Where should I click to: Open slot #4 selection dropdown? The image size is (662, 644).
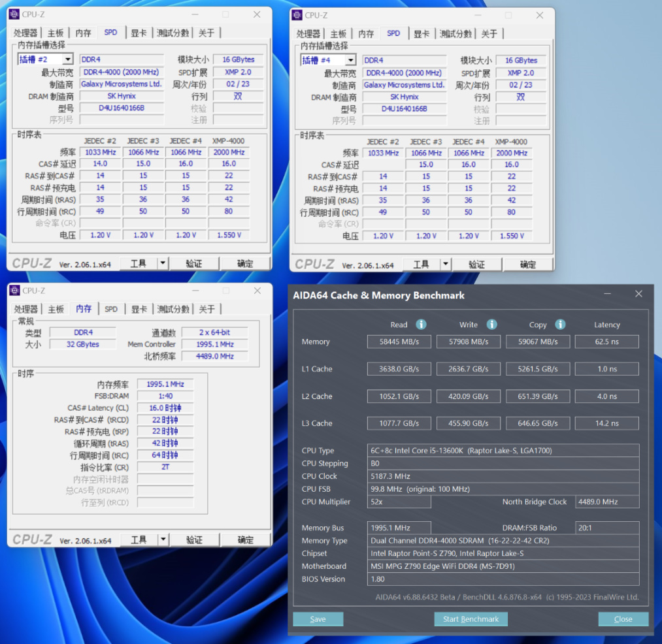(x=350, y=60)
